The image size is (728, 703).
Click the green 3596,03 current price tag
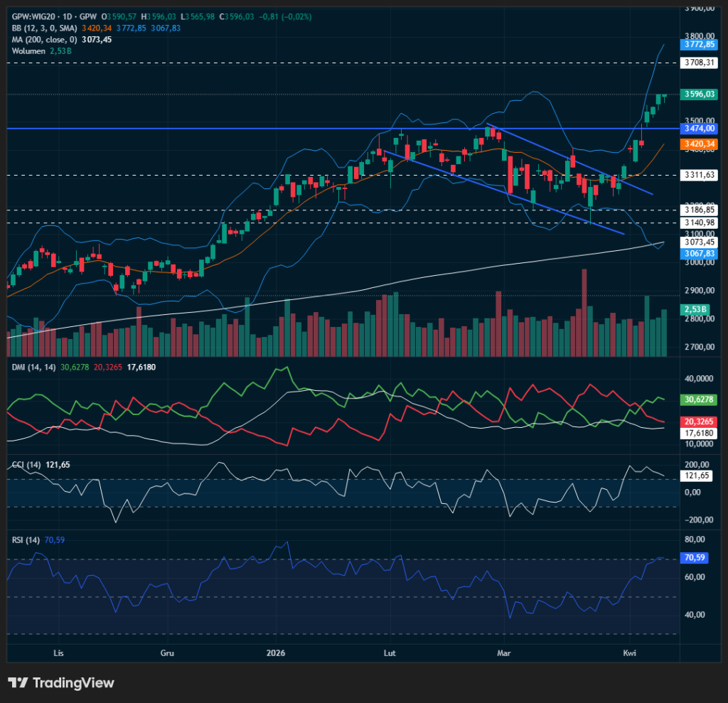click(698, 94)
